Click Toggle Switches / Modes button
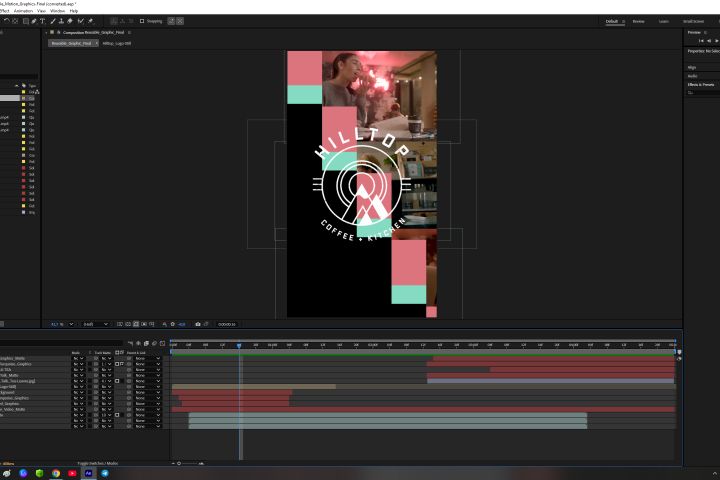 [97, 463]
